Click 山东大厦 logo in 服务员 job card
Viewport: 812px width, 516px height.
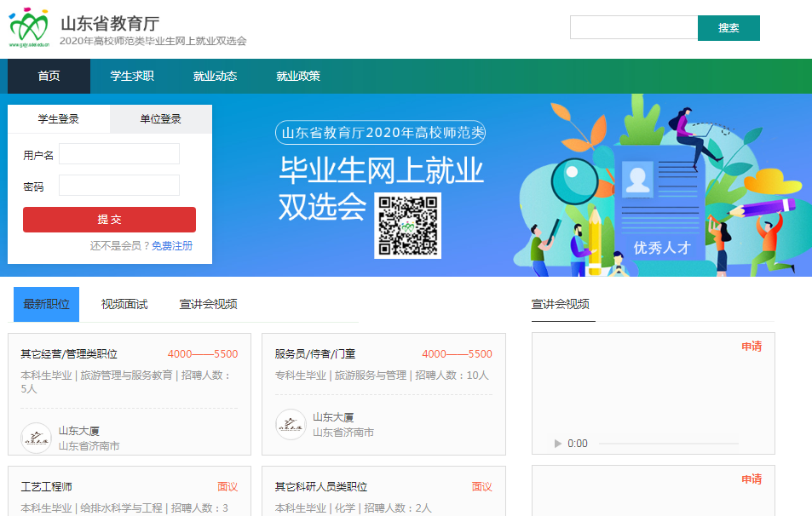(x=291, y=424)
